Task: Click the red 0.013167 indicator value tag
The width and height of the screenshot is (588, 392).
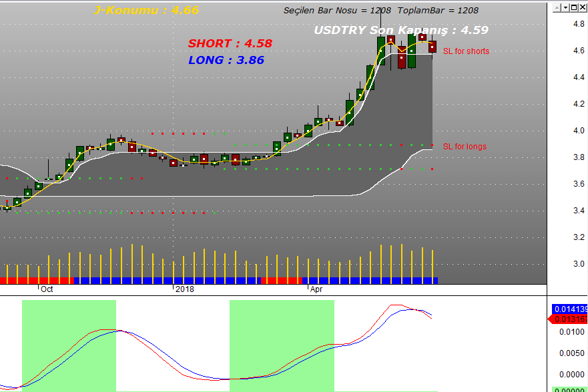Action: tap(568, 319)
